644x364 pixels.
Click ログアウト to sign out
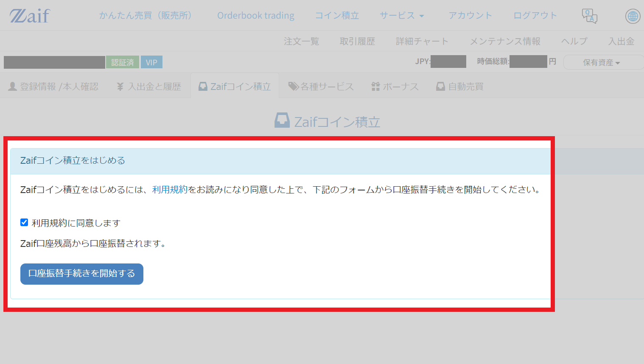(535, 16)
